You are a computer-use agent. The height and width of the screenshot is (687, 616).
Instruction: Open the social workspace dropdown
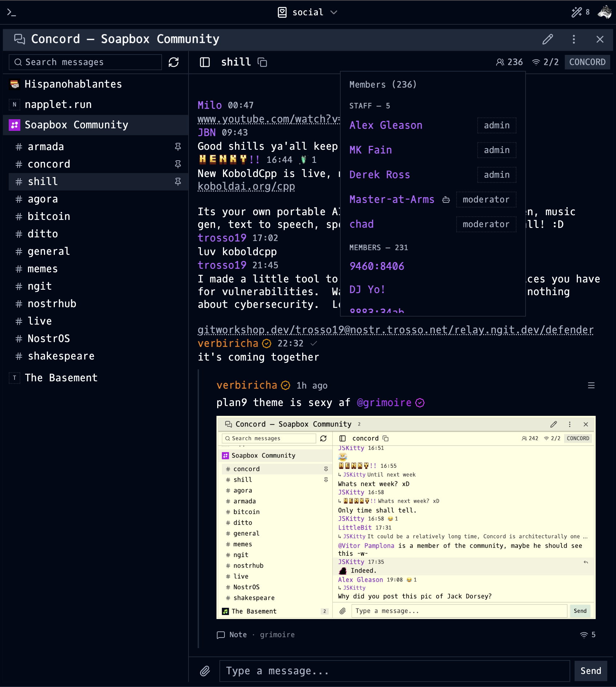coord(308,12)
